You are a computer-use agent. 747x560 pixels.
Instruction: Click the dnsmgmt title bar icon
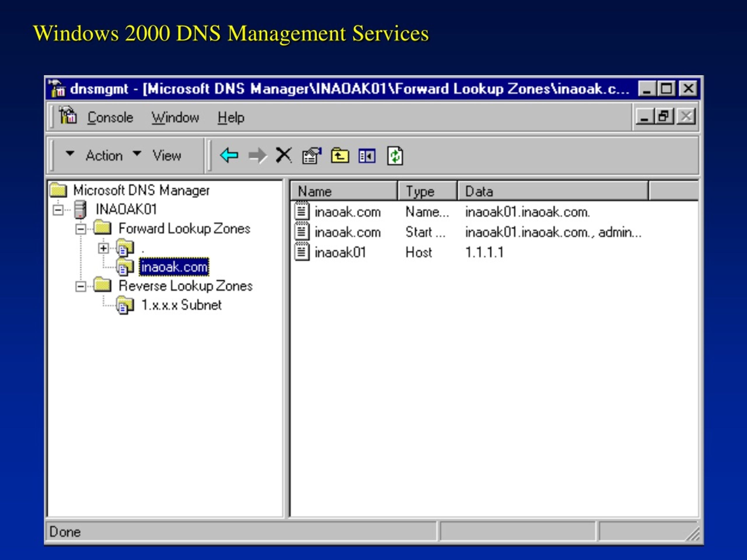56,88
